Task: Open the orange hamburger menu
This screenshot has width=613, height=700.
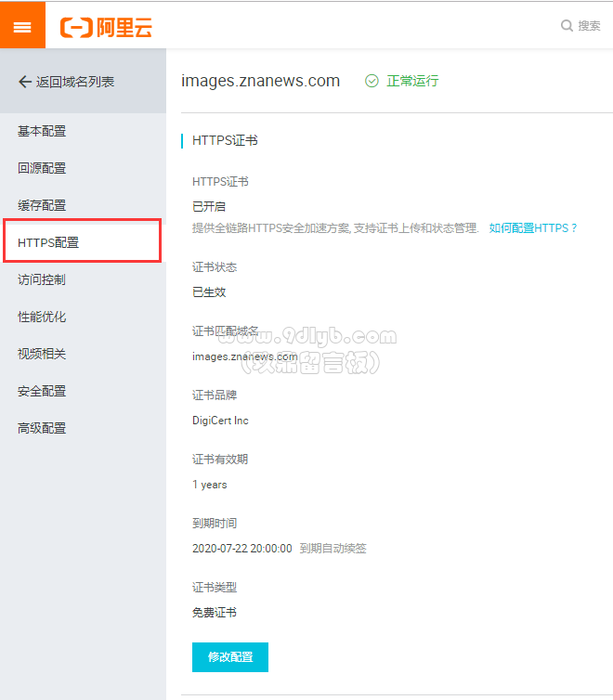Action: click(22, 26)
